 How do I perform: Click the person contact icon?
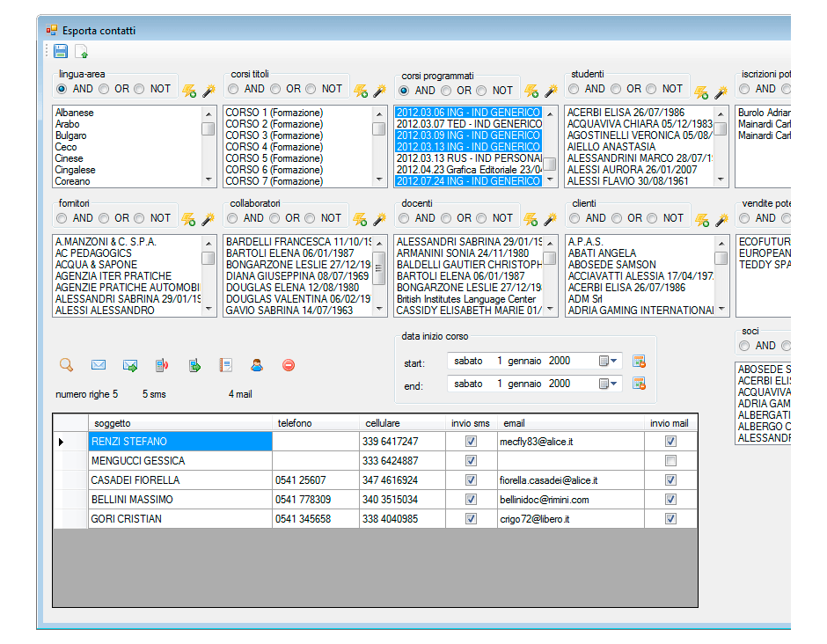tap(257, 365)
